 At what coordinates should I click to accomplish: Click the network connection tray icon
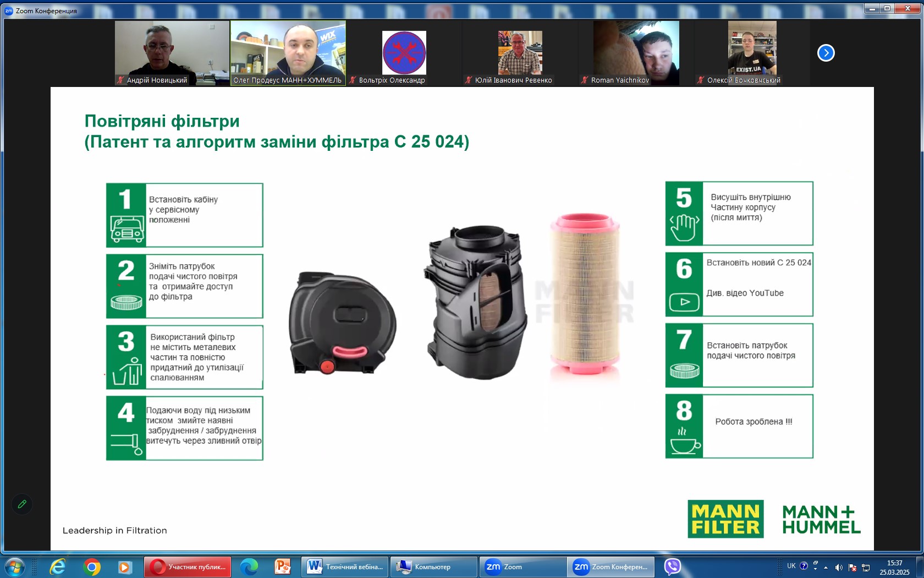tap(866, 567)
